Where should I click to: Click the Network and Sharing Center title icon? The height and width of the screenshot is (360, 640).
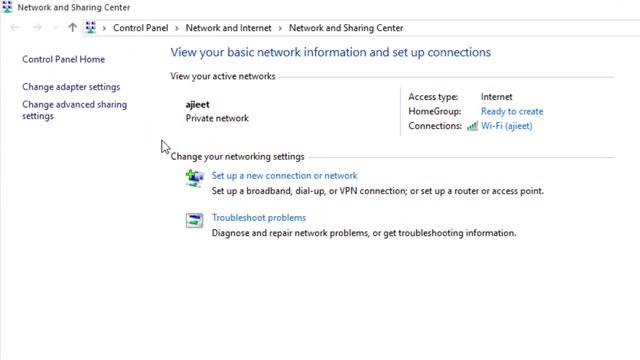(x=7, y=7)
